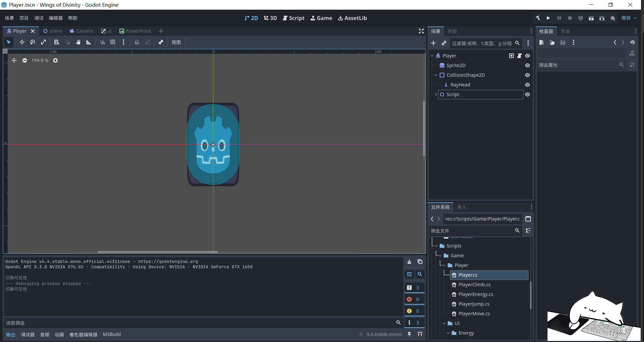Select the Move Mode tool
The height and width of the screenshot is (342, 644).
pyautogui.click(x=22, y=42)
